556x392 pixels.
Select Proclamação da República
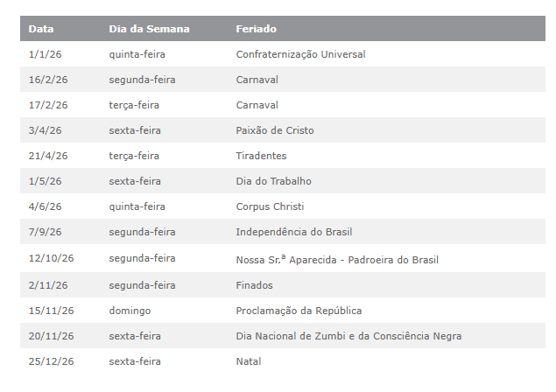tap(299, 311)
